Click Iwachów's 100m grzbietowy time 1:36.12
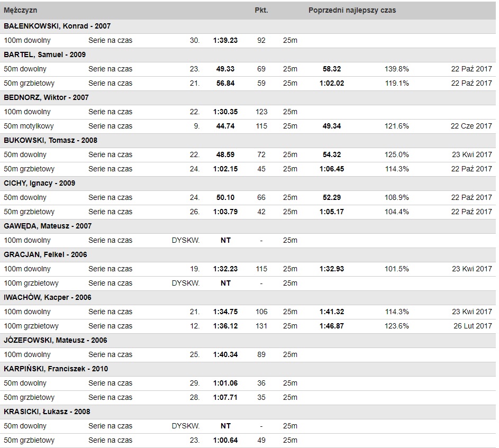Viewport: 499px width, 448px height. click(225, 326)
